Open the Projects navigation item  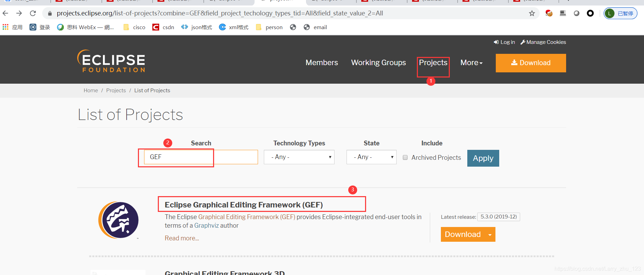(x=433, y=63)
